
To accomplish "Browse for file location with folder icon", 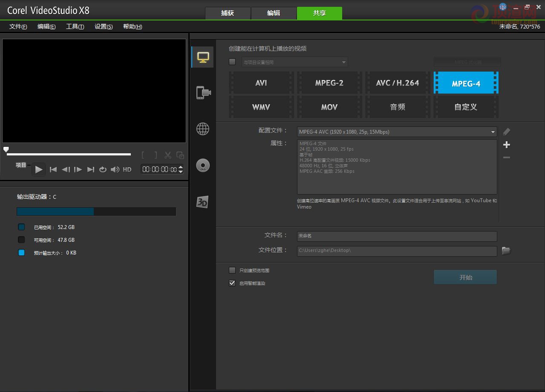I will (506, 251).
